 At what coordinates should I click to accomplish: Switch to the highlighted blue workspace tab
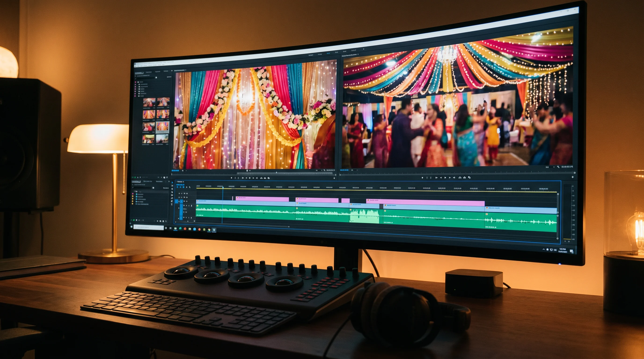(x=328, y=54)
